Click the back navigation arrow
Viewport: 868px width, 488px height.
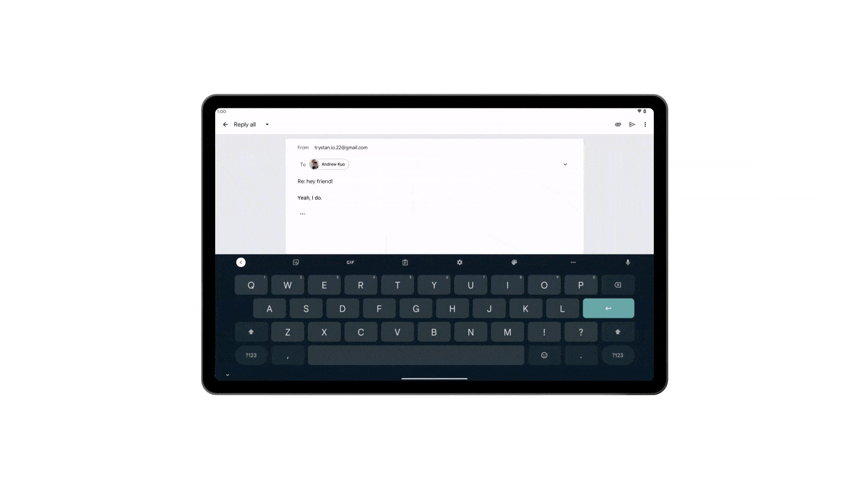pyautogui.click(x=225, y=125)
